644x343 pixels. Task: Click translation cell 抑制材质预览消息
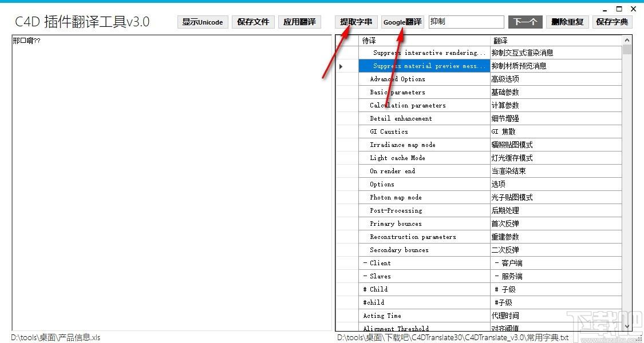click(556, 66)
